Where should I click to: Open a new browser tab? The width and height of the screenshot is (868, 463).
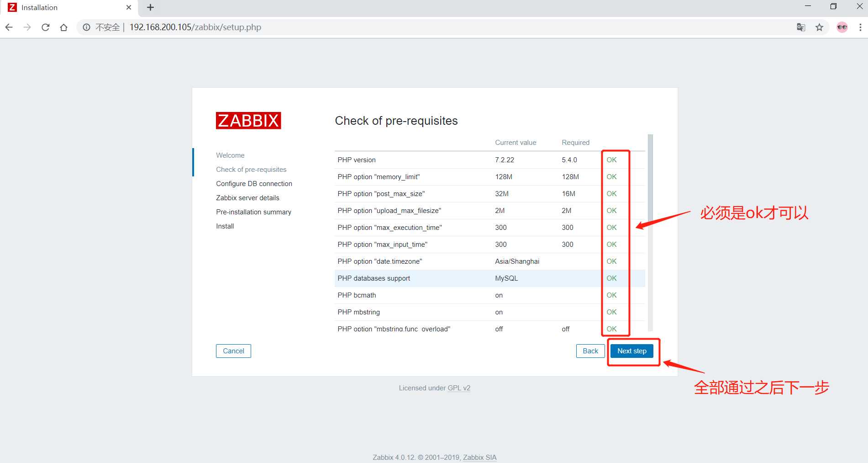click(150, 7)
